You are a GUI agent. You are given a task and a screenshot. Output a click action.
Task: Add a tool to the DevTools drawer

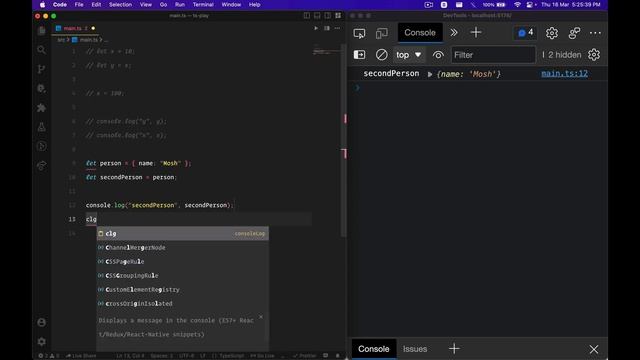[x=454, y=349]
